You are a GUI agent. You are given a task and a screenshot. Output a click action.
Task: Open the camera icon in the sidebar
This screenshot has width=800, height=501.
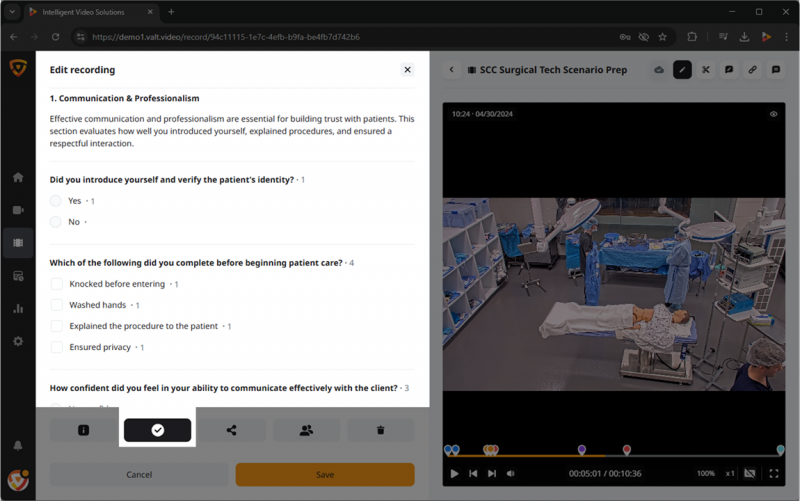[18, 210]
